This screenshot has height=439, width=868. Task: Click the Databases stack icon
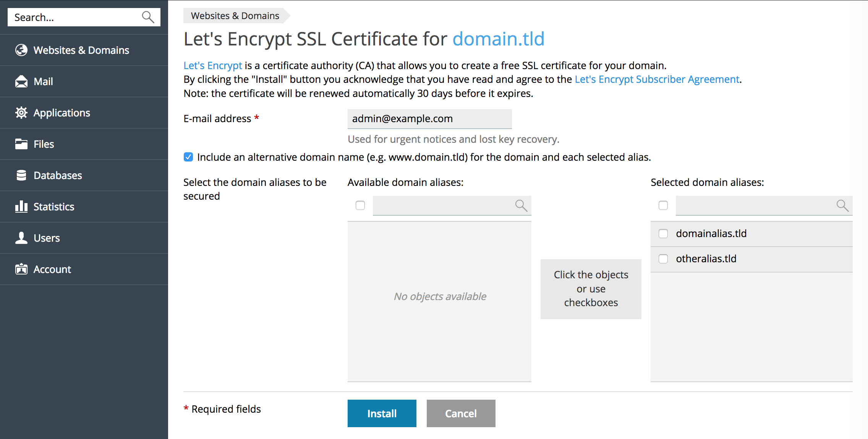[21, 175]
